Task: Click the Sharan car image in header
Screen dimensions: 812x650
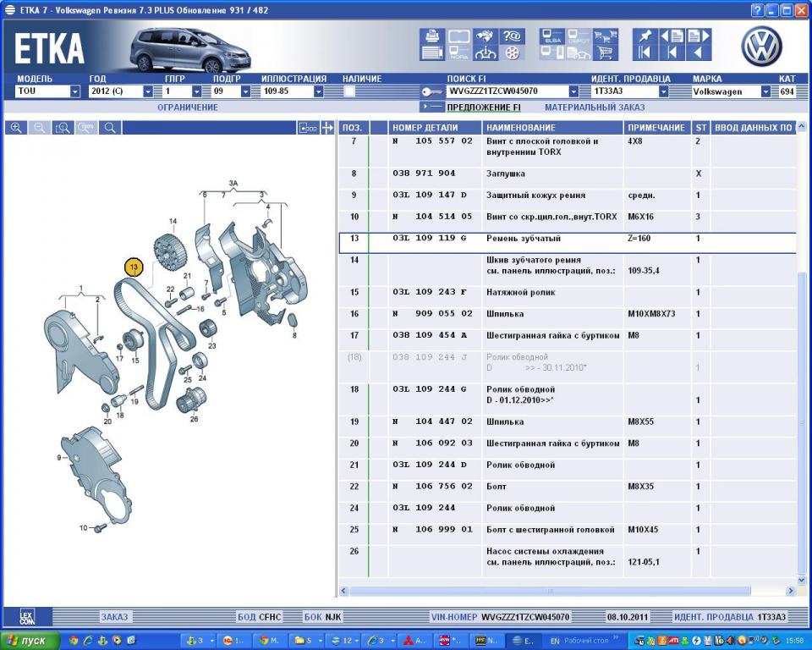Action: point(190,50)
